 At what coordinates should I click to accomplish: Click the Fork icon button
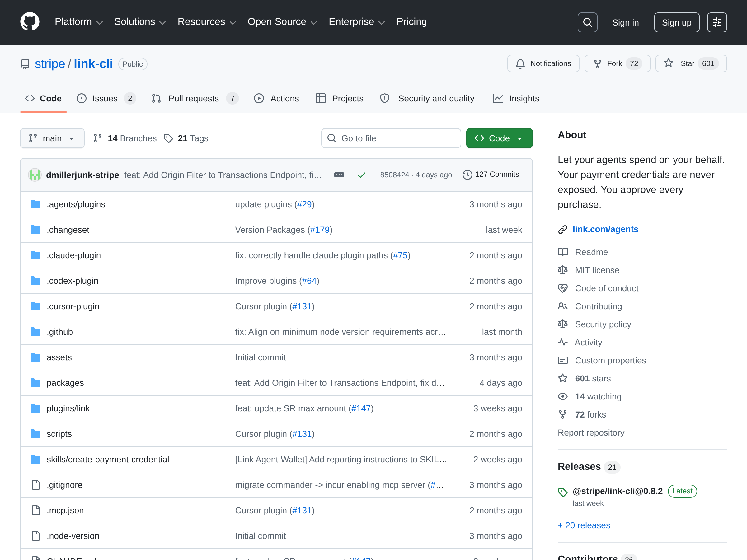597,64
